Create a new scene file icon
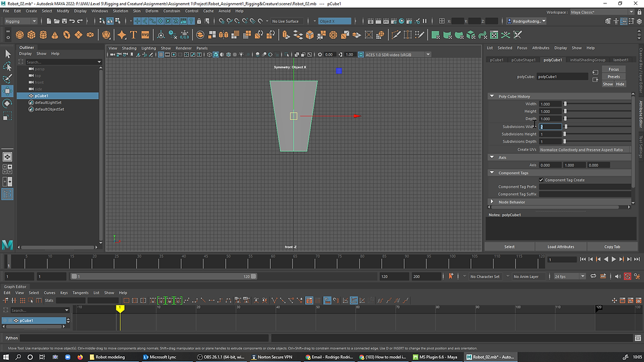 coord(48,21)
